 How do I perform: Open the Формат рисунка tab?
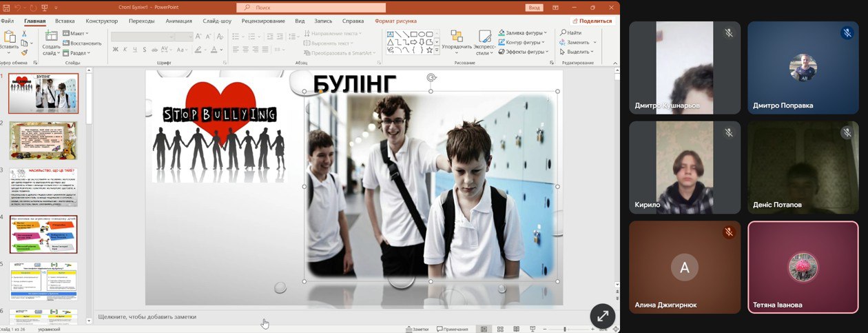tap(395, 21)
